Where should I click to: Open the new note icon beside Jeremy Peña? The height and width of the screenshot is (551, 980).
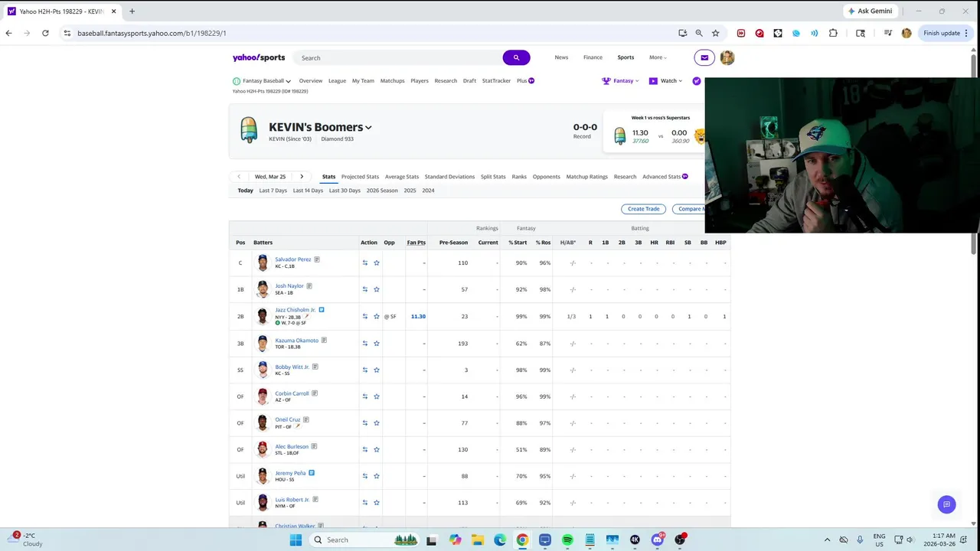click(x=312, y=473)
